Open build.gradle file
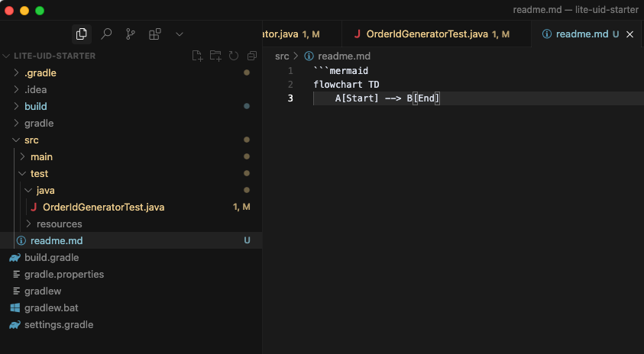This screenshot has width=644, height=354. pos(52,258)
